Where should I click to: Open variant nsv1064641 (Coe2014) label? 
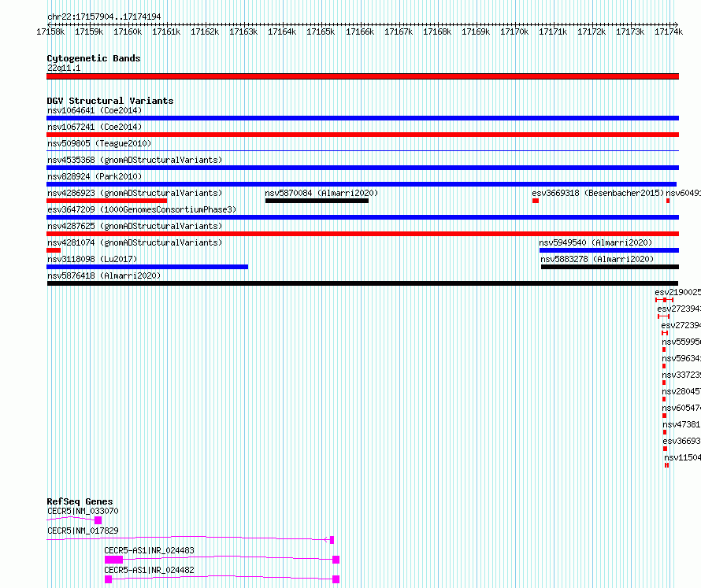pos(95,110)
